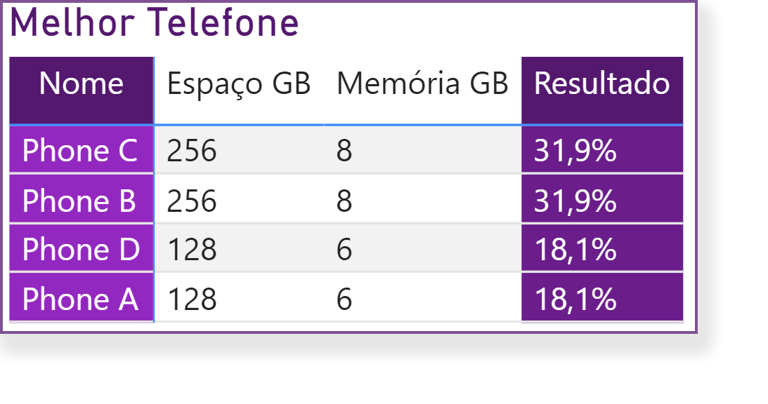
Task: Choose the Phone D name cell
Action: 81,249
